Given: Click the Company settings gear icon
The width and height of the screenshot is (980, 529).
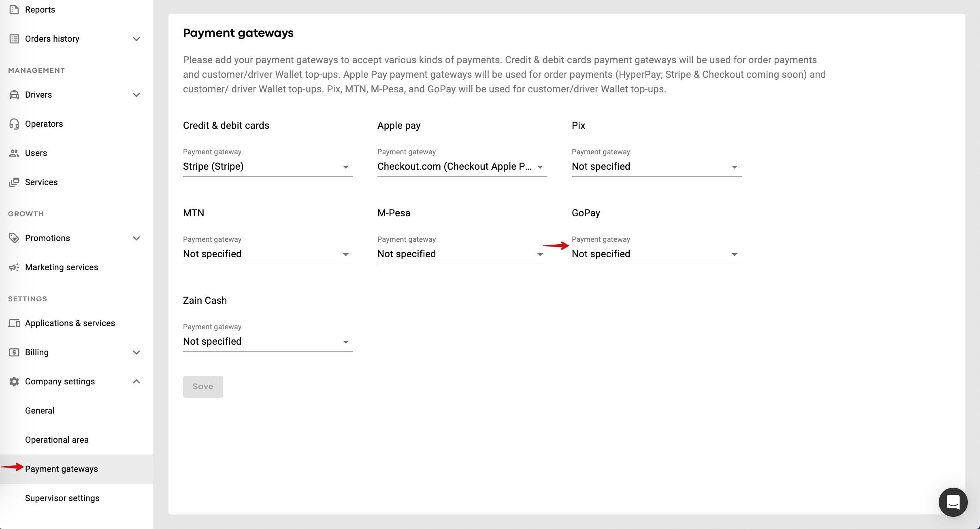Looking at the screenshot, I should [14, 382].
